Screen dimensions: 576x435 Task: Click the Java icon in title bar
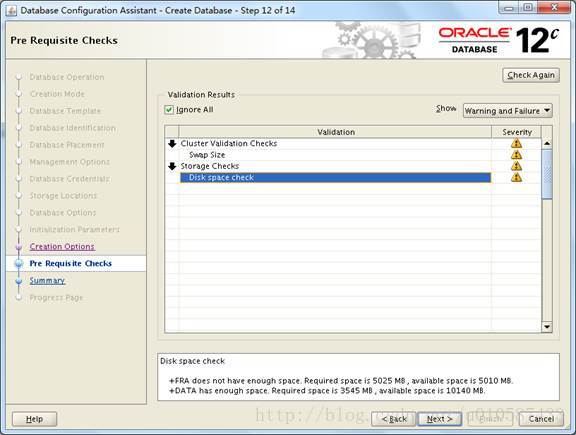(x=11, y=10)
